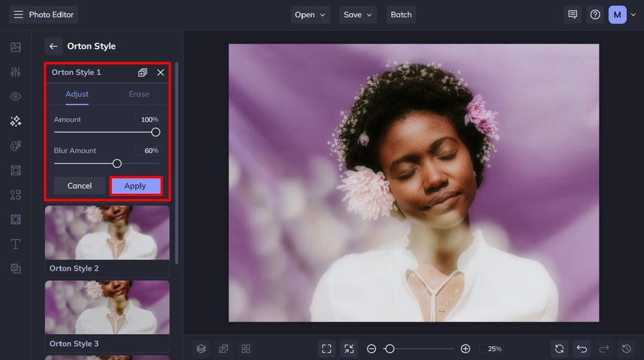
Task: Open the Textures tool in sidebar
Action: [x=16, y=268]
